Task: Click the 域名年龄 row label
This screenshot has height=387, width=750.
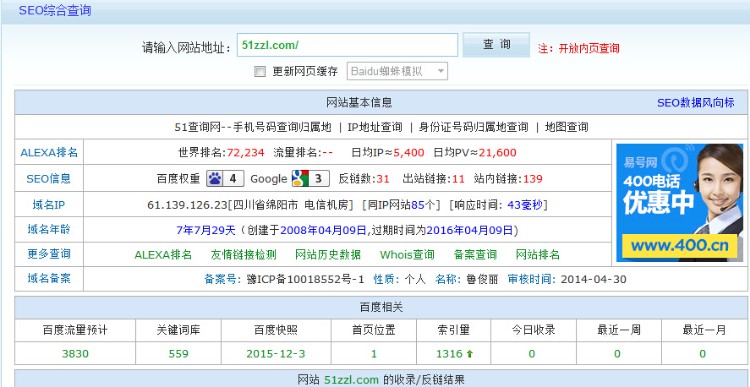Action: coord(49,230)
